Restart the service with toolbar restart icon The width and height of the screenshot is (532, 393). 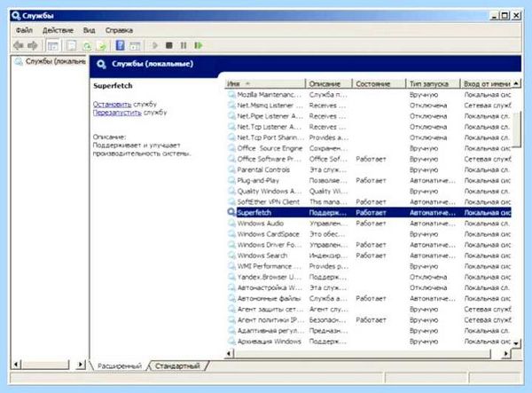tap(199, 45)
